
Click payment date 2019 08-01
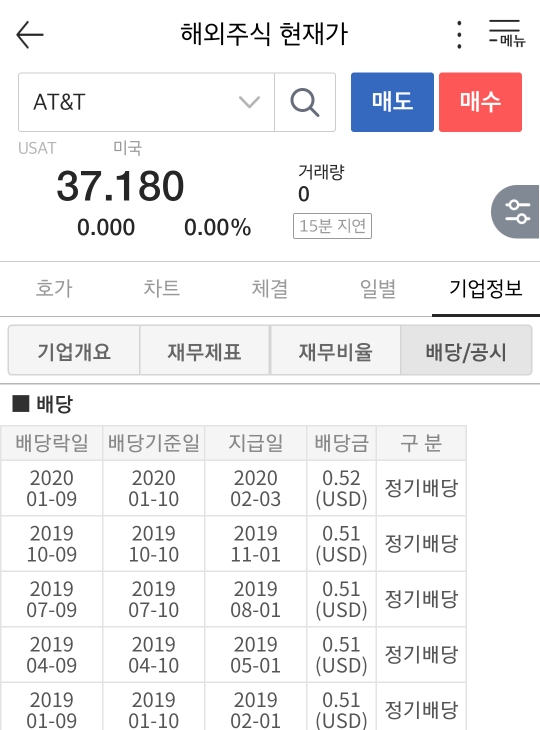pyautogui.click(x=256, y=599)
